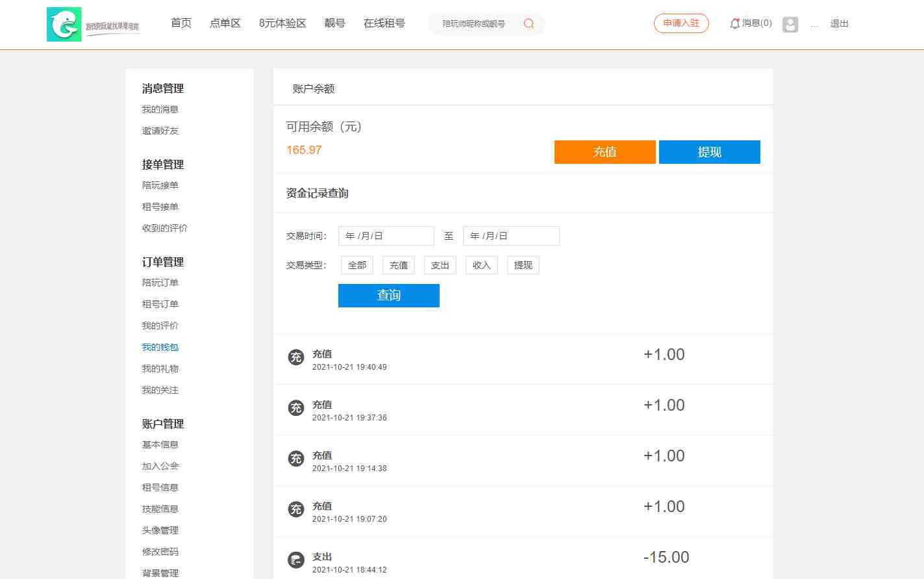Select 提现 transaction type filter
Screen dimensions: 924x579
coord(523,265)
